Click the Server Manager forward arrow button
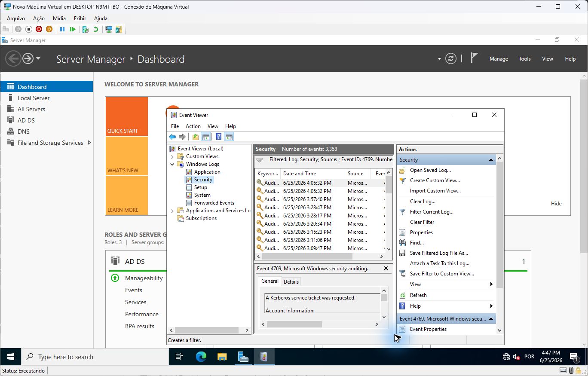Image resolution: width=588 pixels, height=376 pixels. click(28, 58)
